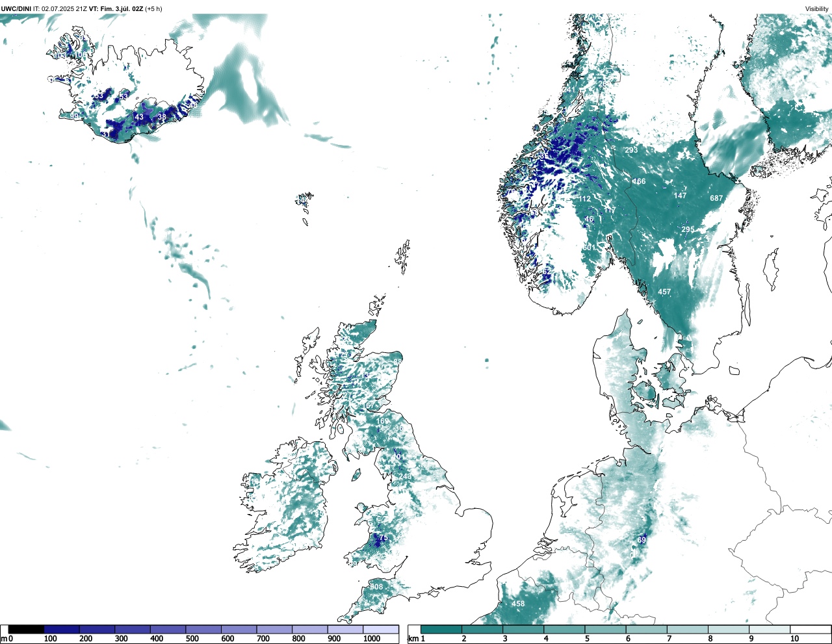Pick the darkest teal 1–2 km swatch
The width and height of the screenshot is (832, 644).
coord(441,630)
